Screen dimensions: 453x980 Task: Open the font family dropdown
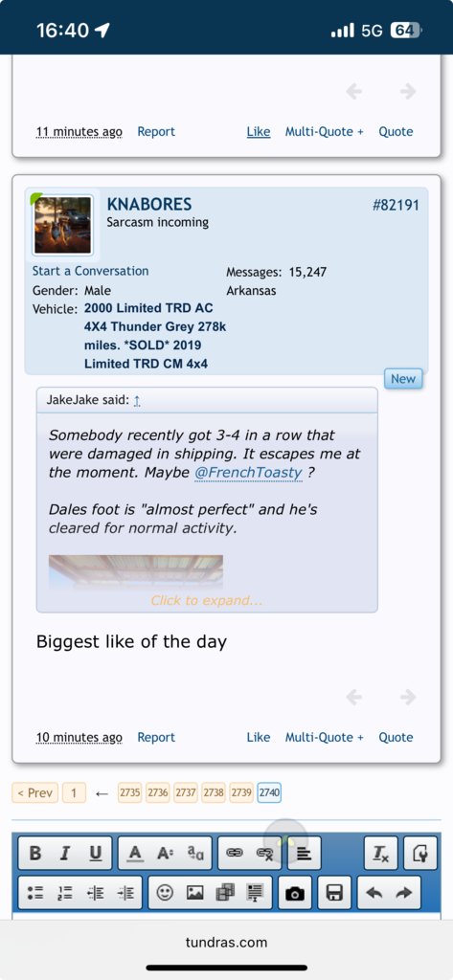coord(195,853)
